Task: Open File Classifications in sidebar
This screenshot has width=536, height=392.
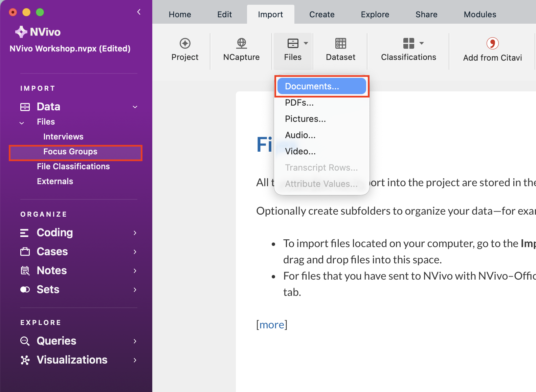Action: point(73,167)
